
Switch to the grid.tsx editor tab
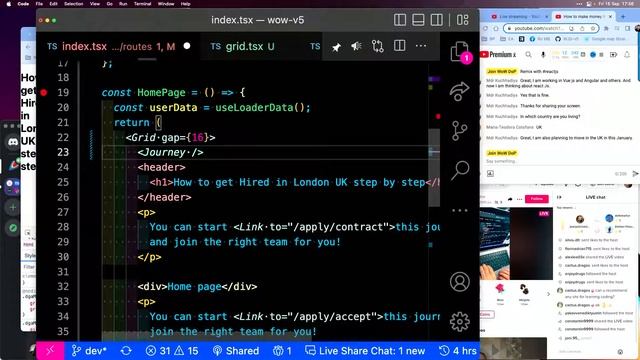point(242,47)
